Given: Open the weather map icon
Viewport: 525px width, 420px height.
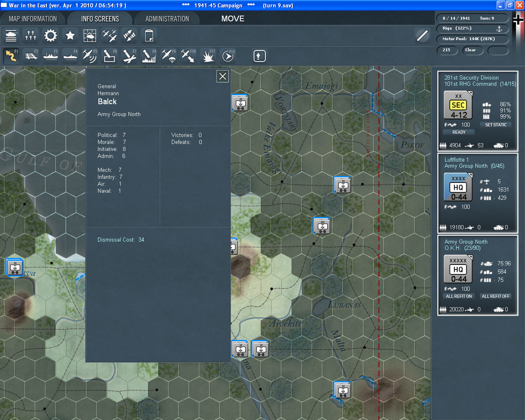Looking at the screenshot, I should point(90,36).
